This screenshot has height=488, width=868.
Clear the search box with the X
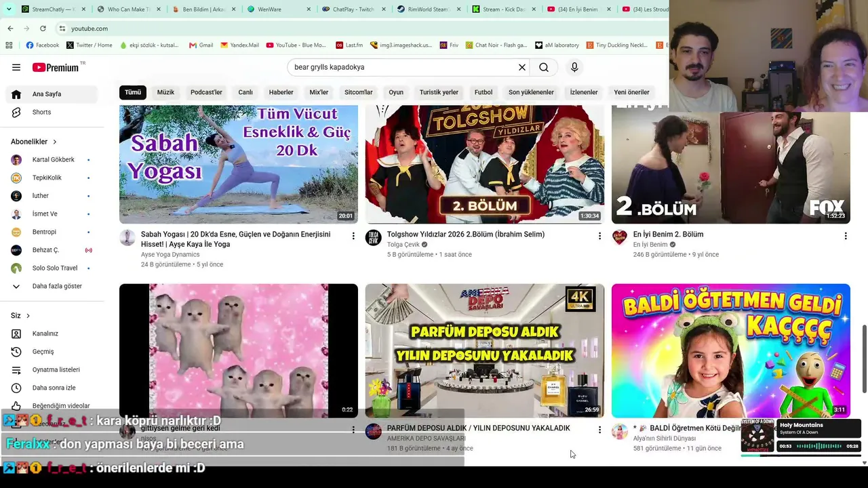coord(522,67)
